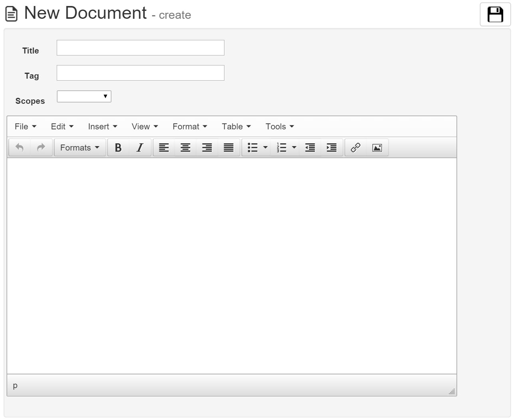The height and width of the screenshot is (420, 514).
Task: Click the 'Scopes' label
Action: point(30,101)
